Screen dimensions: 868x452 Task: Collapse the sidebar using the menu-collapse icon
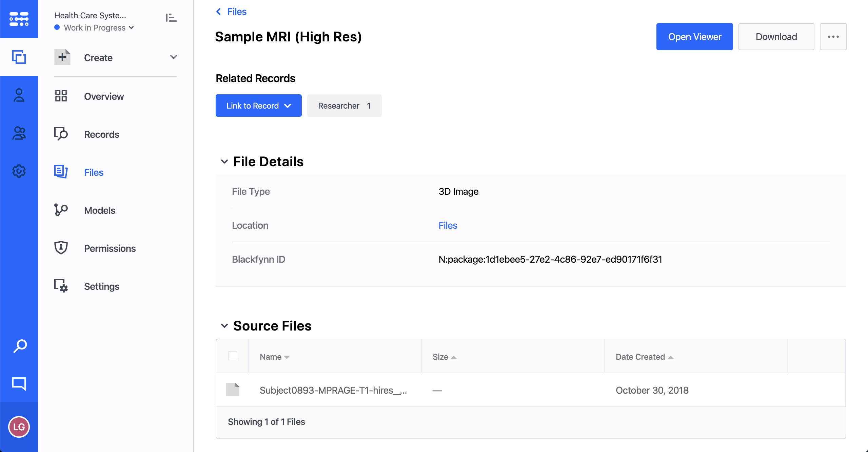pyautogui.click(x=171, y=18)
